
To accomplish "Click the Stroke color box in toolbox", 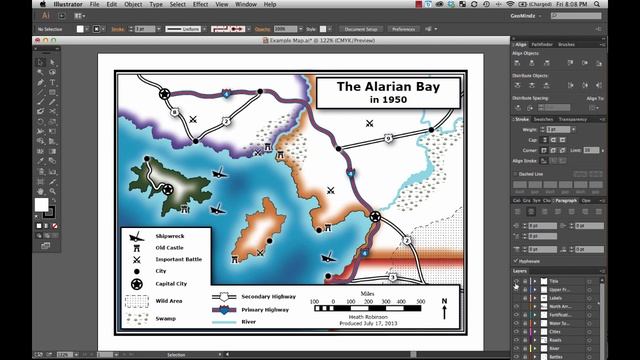I will pos(49,212).
